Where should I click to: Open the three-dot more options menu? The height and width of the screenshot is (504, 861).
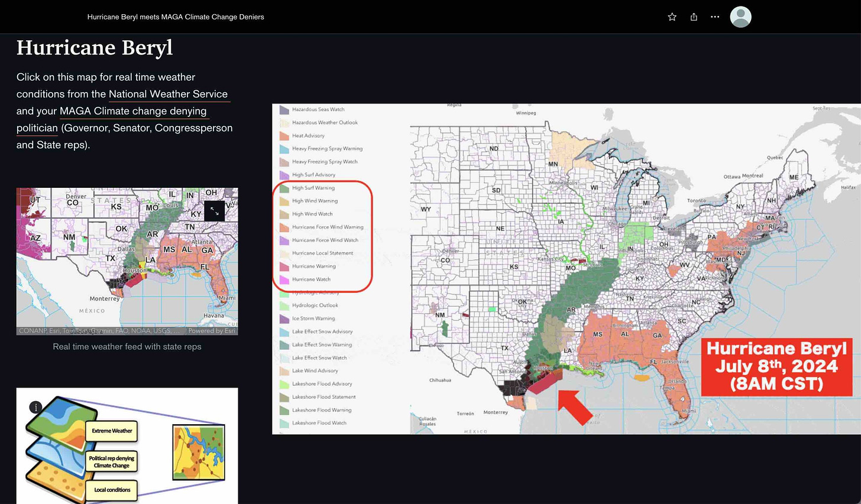tap(715, 17)
